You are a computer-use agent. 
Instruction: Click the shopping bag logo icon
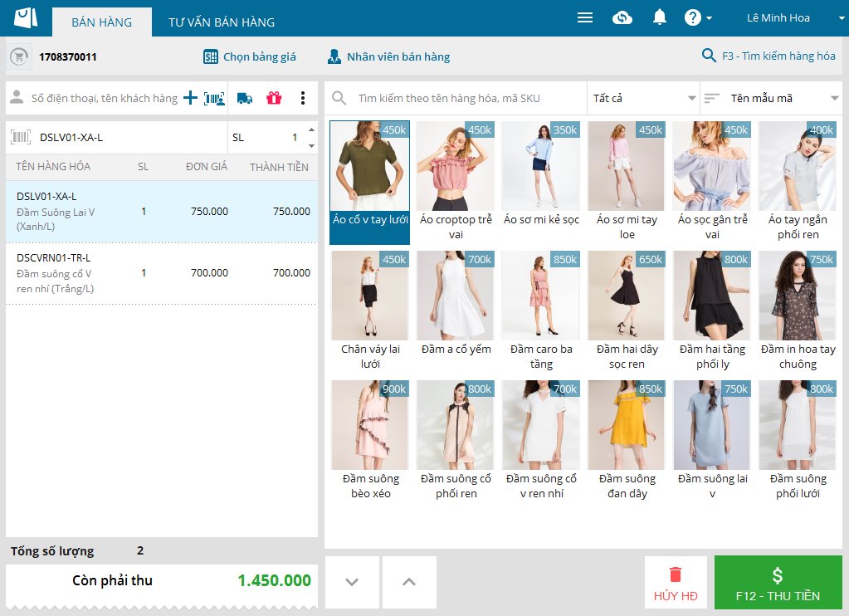[26, 18]
